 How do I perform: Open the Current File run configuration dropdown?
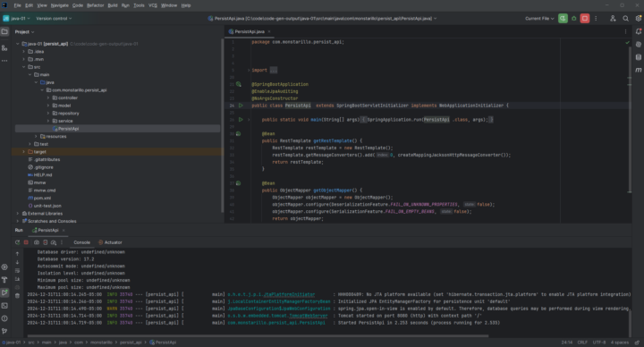pyautogui.click(x=539, y=19)
